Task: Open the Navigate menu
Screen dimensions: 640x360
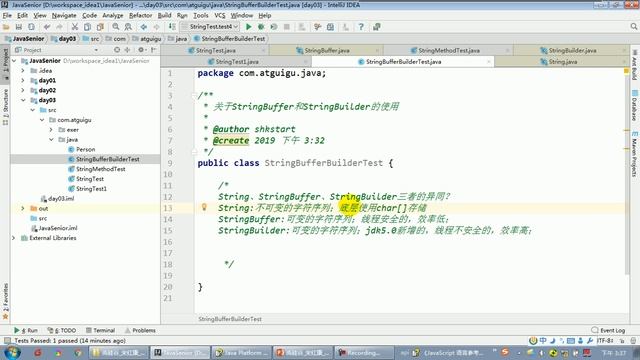Action: coord(64,16)
